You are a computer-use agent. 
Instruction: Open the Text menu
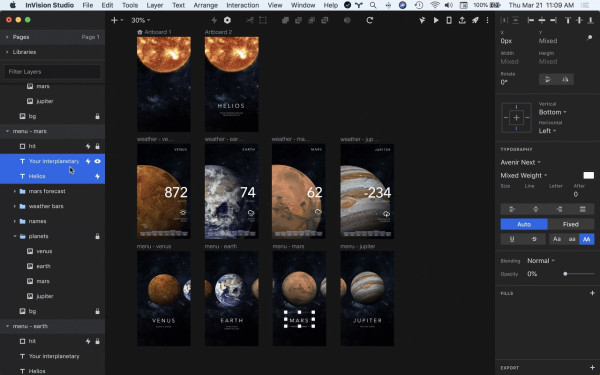click(x=178, y=5)
